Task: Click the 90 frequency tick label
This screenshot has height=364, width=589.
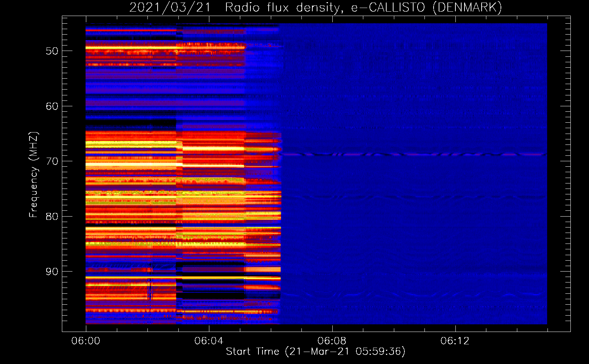Action: pos(52,272)
